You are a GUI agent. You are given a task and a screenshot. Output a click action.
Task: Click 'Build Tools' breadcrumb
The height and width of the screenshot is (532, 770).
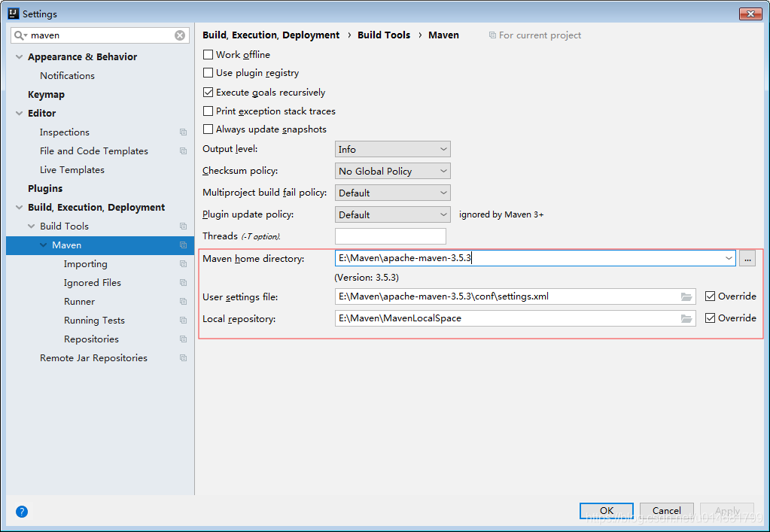[384, 35]
